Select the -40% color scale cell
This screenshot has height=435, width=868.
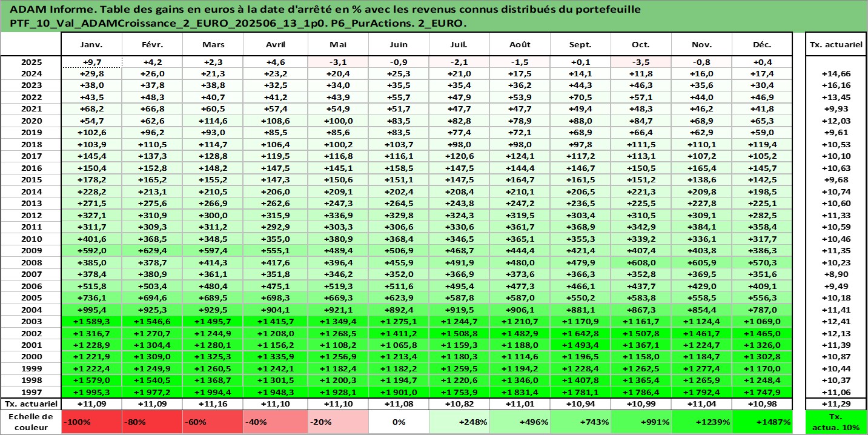click(x=276, y=422)
